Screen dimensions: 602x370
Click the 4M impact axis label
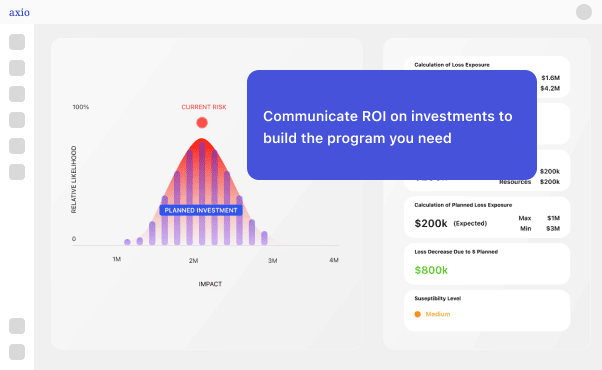coord(334,260)
